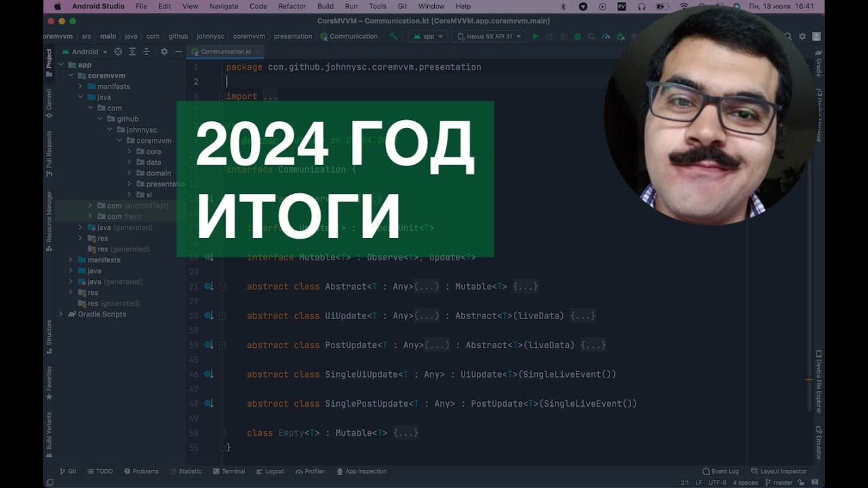Viewport: 868px width, 488px height.
Task: Hide the Project panel with minus icon
Action: [x=178, y=52]
